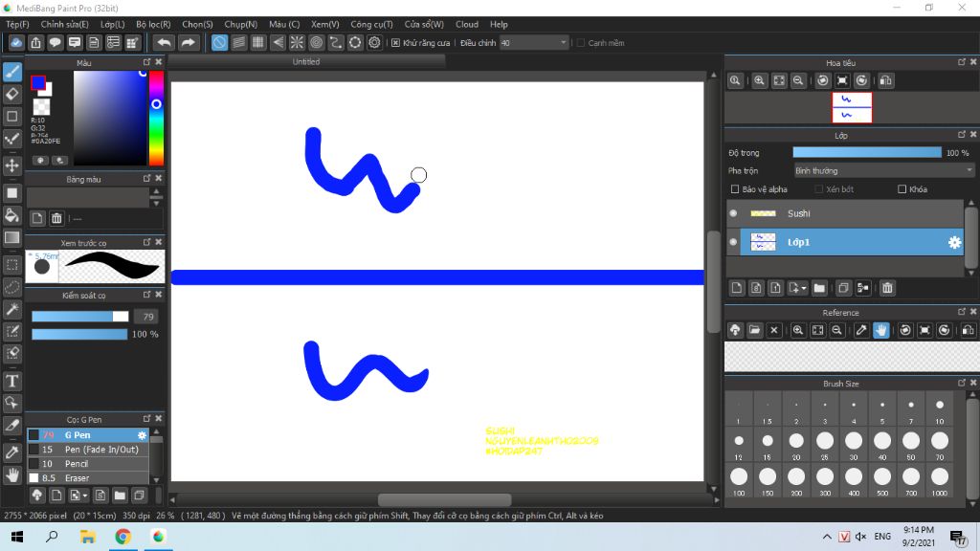Pick the Move tool
Viewport: 980px width, 551px height.
click(x=11, y=165)
